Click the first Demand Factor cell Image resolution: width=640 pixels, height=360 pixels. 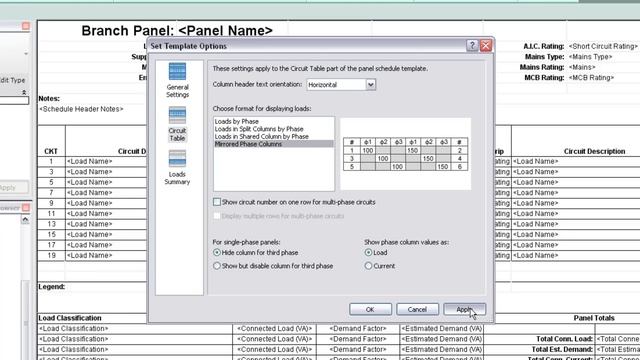click(358, 329)
